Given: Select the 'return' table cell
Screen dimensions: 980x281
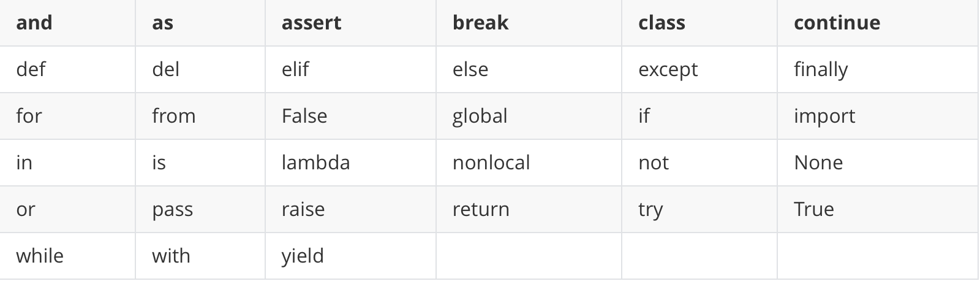Looking at the screenshot, I should (x=529, y=209).
